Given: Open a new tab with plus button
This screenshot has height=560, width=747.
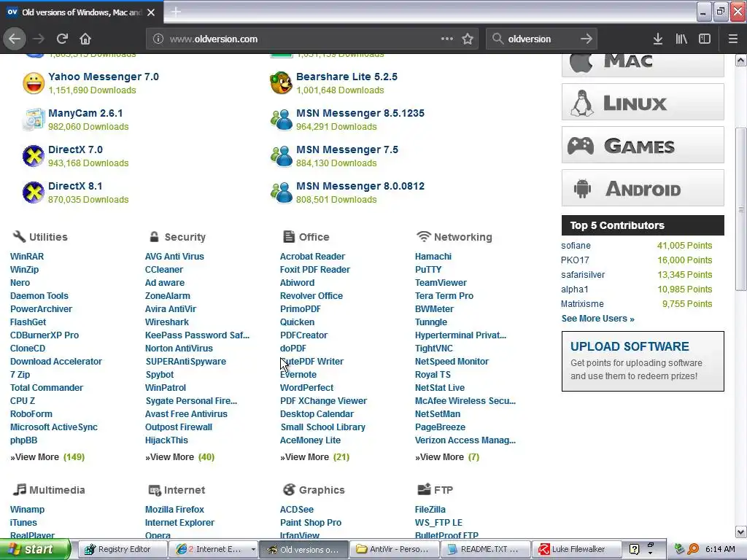Looking at the screenshot, I should (176, 12).
